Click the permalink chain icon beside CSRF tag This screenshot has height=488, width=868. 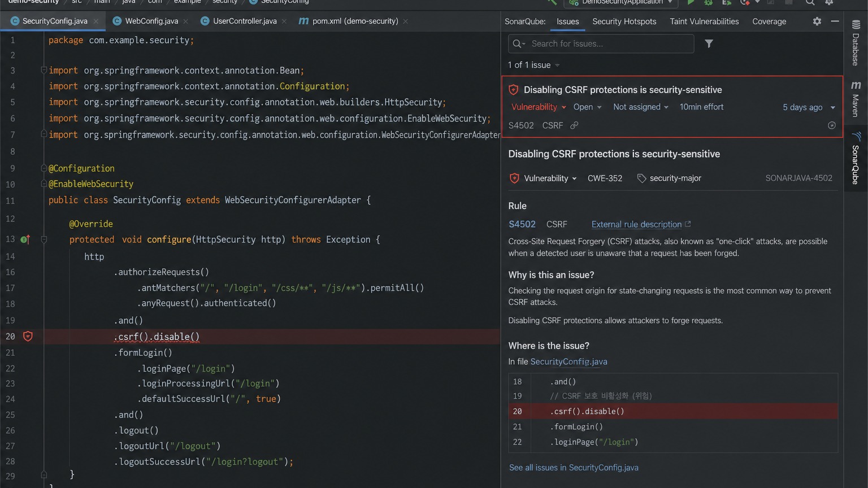click(574, 125)
